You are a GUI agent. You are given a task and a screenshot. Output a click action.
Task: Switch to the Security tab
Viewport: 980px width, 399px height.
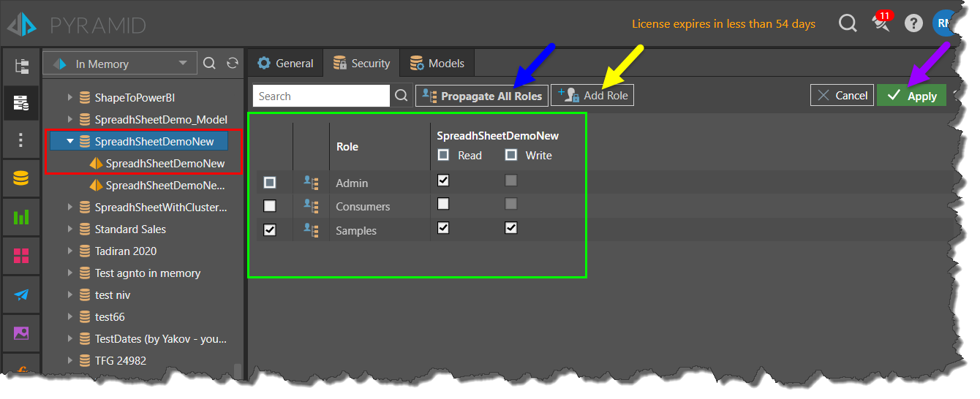[361, 64]
